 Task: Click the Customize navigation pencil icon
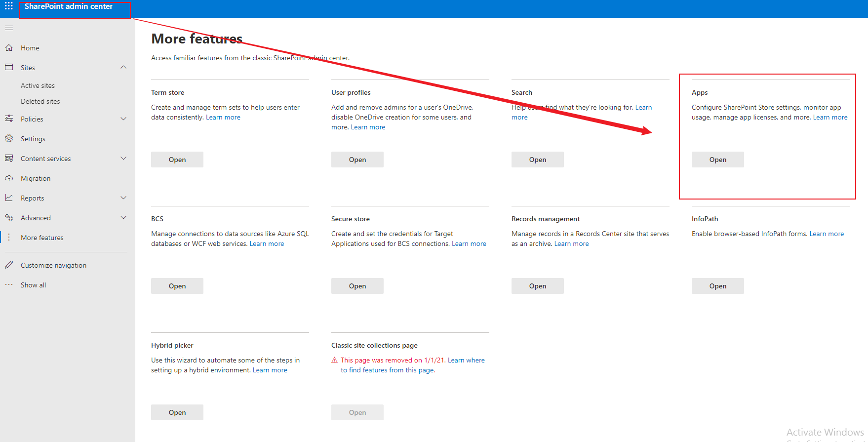(9, 265)
